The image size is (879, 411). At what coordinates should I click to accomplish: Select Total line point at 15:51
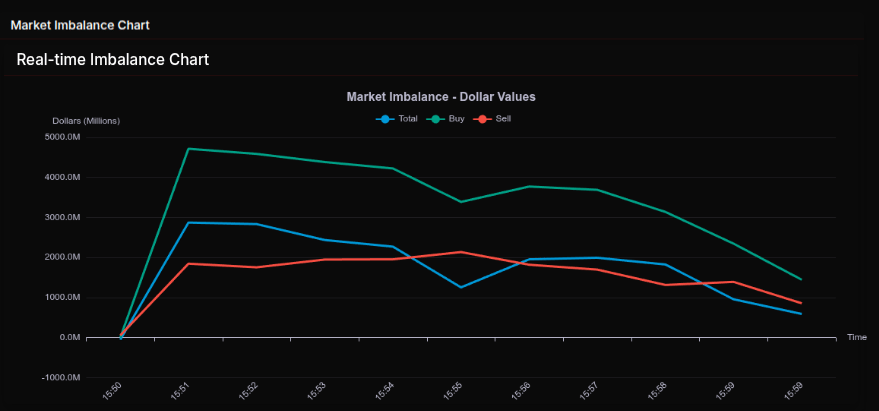pyautogui.click(x=189, y=223)
